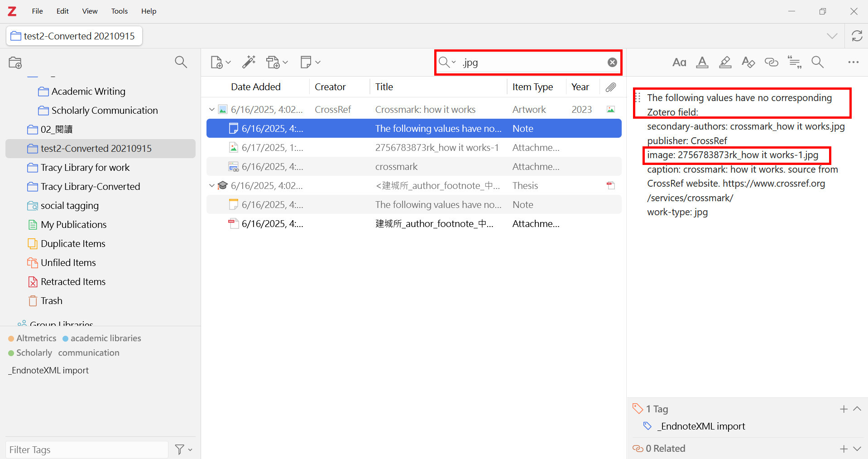Open the View menu

pos(90,11)
